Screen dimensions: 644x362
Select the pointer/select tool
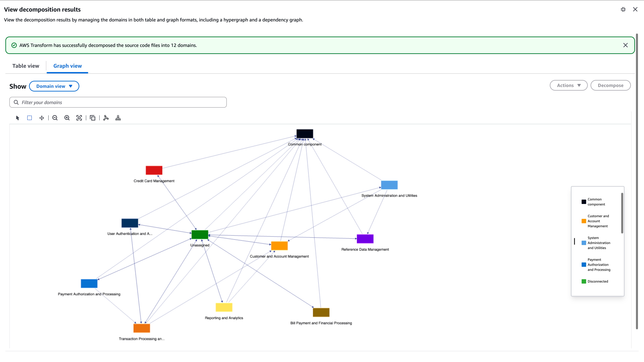pos(17,118)
